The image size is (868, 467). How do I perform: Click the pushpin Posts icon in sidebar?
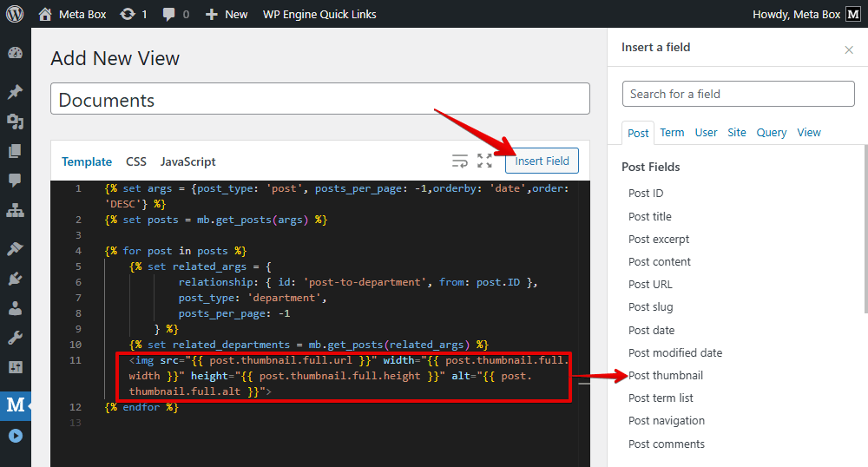point(15,92)
